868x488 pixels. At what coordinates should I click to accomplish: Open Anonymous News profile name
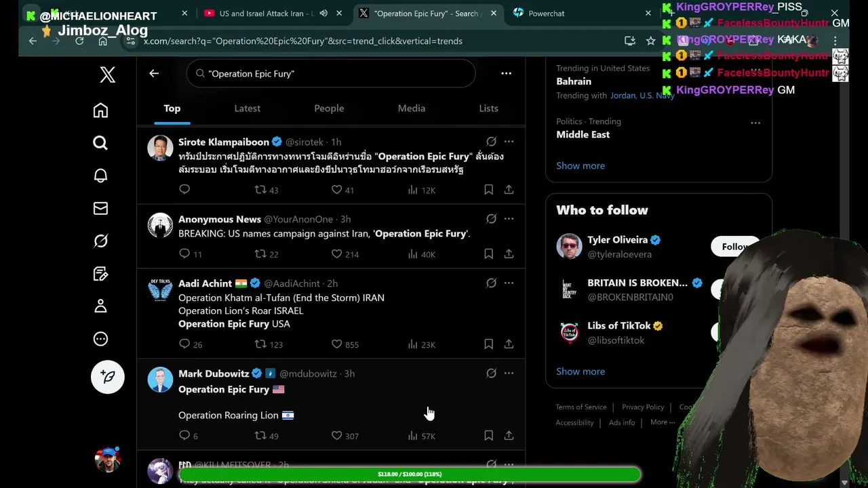220,219
